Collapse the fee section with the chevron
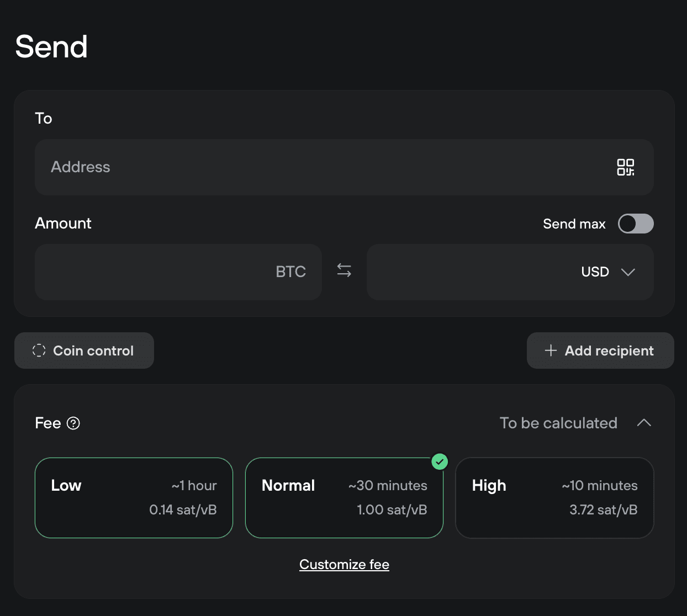 [x=644, y=423]
